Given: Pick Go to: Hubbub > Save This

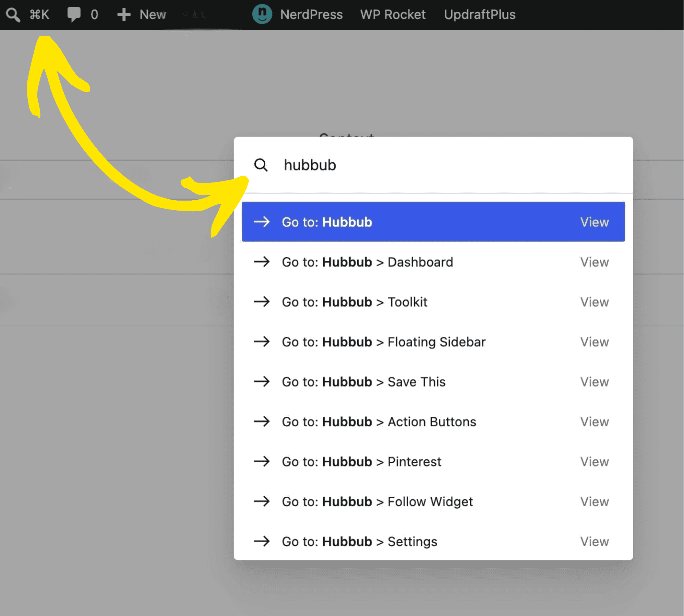Looking at the screenshot, I should coord(433,382).
